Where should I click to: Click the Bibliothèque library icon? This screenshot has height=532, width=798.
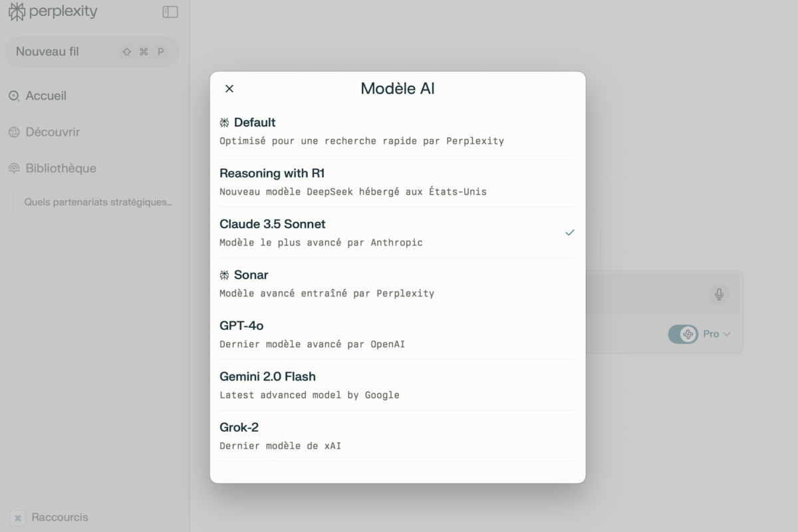click(x=14, y=169)
